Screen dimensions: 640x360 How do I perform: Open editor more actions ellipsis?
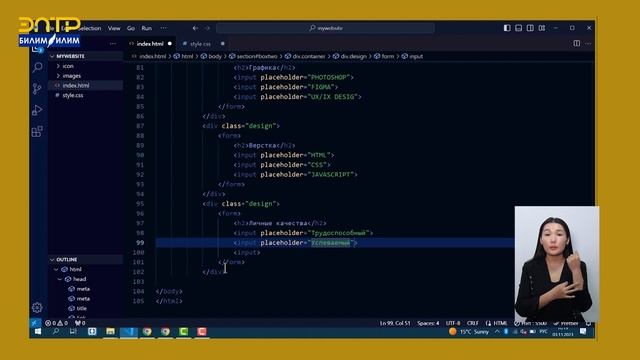pyautogui.click(x=588, y=43)
